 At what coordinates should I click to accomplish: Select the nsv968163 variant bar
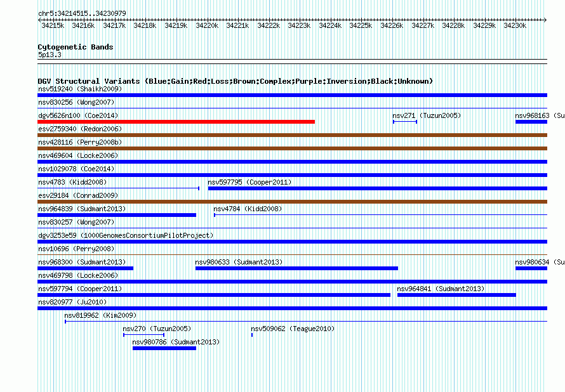click(531, 122)
